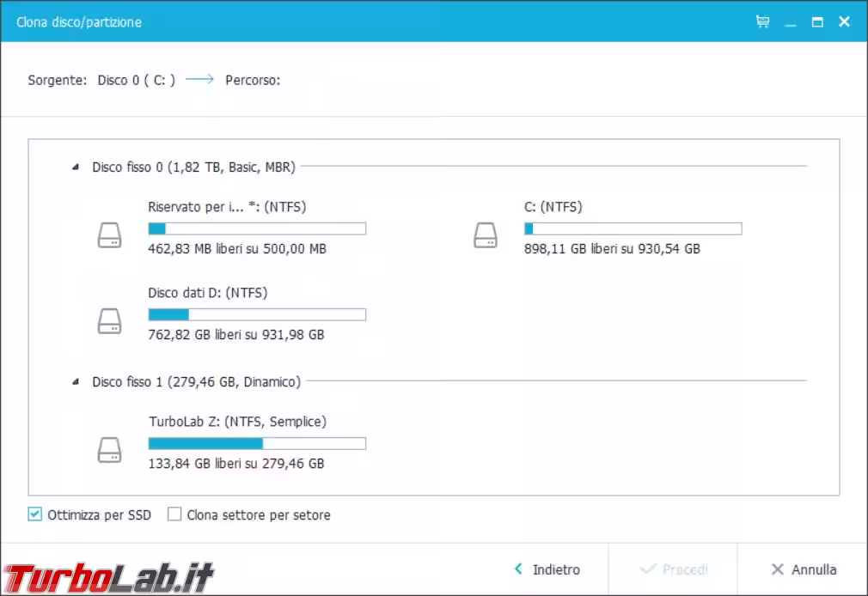This screenshot has height=596, width=868.
Task: Click the C: partition usage bar
Action: (x=633, y=228)
